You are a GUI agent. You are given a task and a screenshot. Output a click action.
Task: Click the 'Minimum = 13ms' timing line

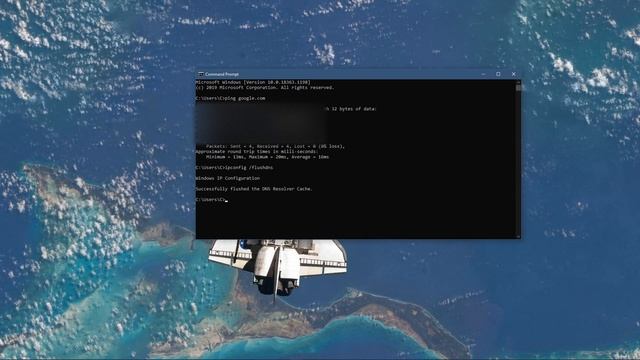coord(267,157)
